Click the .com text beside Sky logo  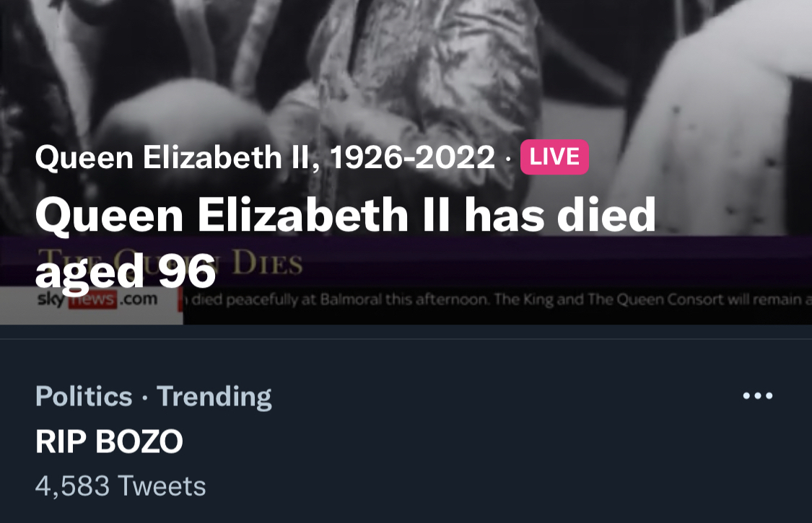pos(139,299)
